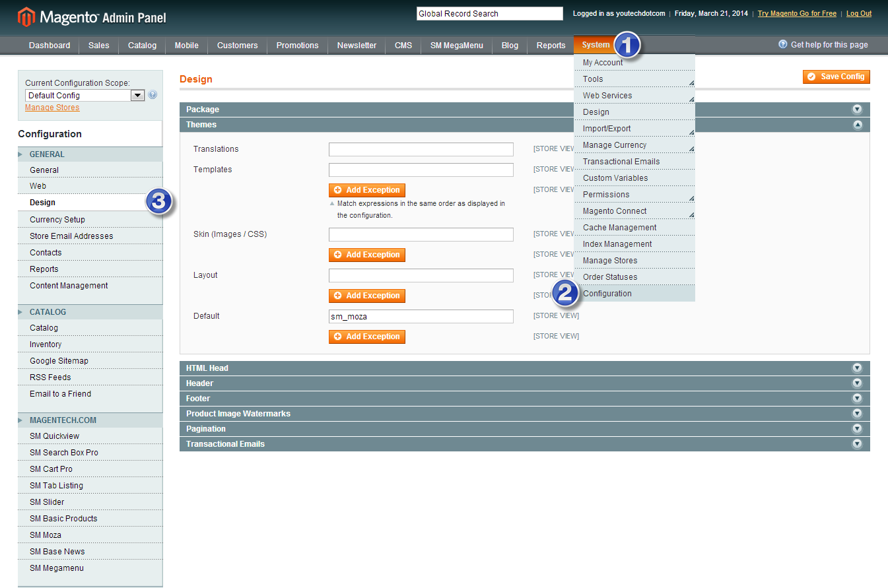Select Configuration in System menu
The image size is (888, 588).
634,294
